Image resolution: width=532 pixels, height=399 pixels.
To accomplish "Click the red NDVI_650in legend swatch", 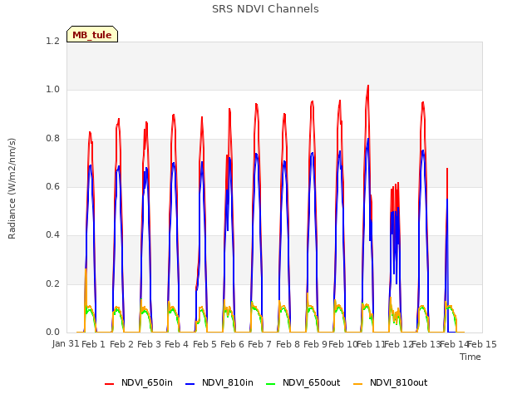I will [109, 384].
